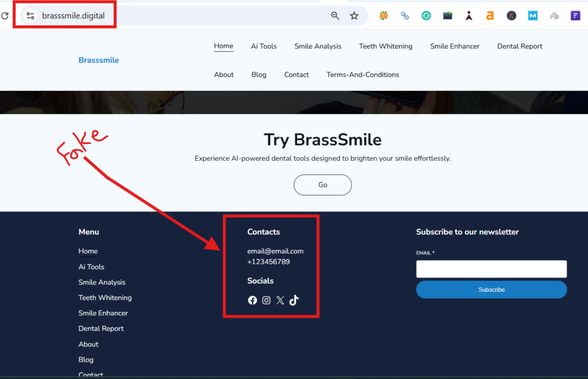Viewport: 588px width, 379px height.
Task: Open Ai Tools link in footer Menu
Action: 91,267
